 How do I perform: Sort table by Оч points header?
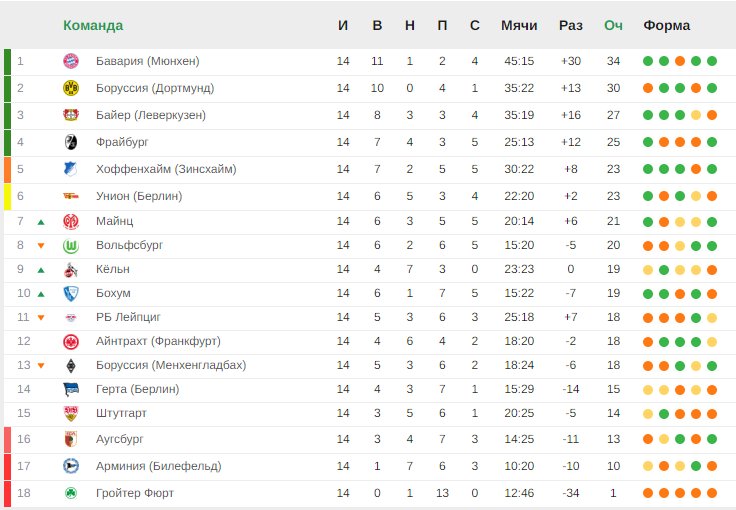(613, 25)
